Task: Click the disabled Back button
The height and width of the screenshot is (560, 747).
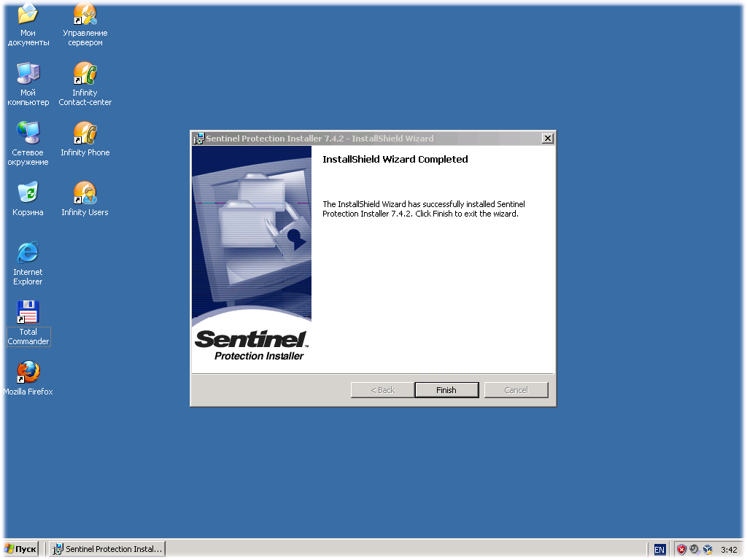Action: point(382,390)
